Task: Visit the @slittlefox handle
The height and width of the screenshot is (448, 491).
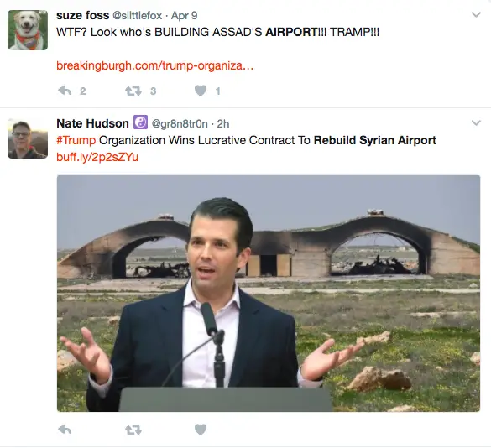Action: point(137,16)
